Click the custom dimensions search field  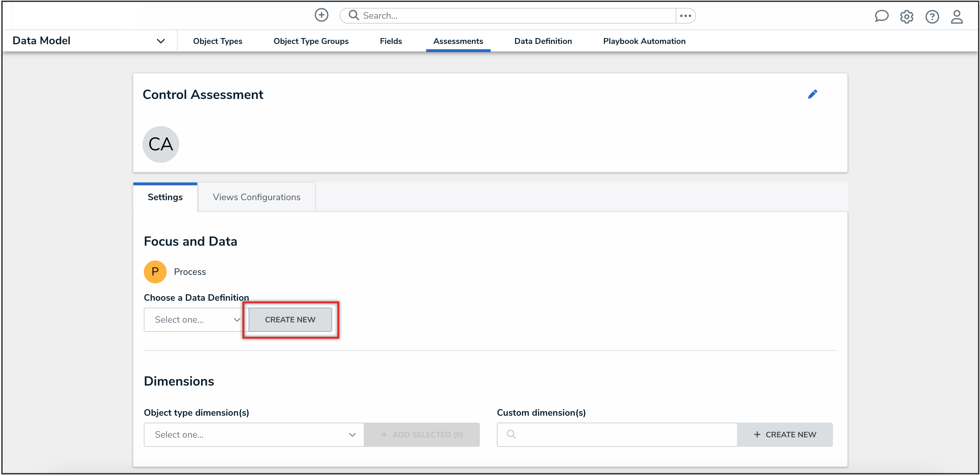click(x=616, y=434)
